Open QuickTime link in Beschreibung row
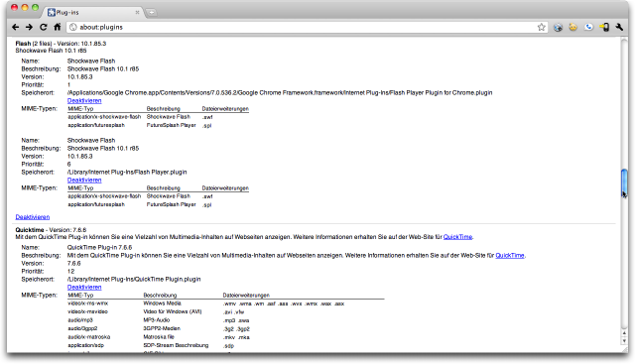The image size is (635, 364). pos(510,256)
